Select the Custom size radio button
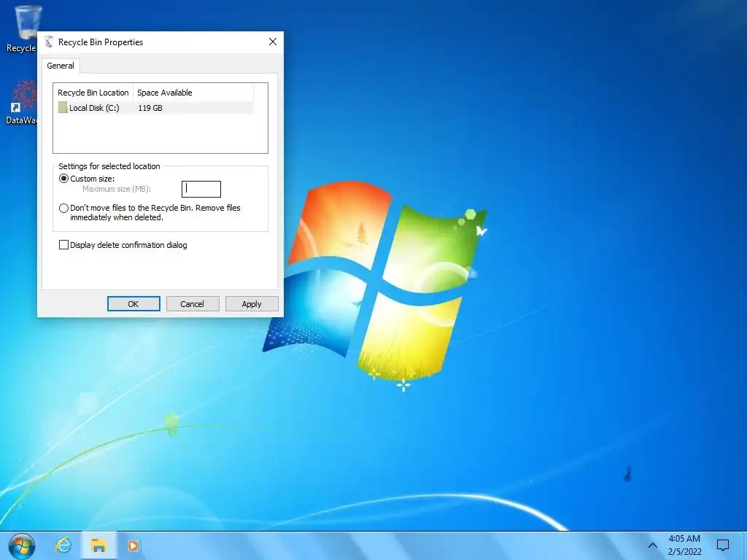 tap(64, 179)
